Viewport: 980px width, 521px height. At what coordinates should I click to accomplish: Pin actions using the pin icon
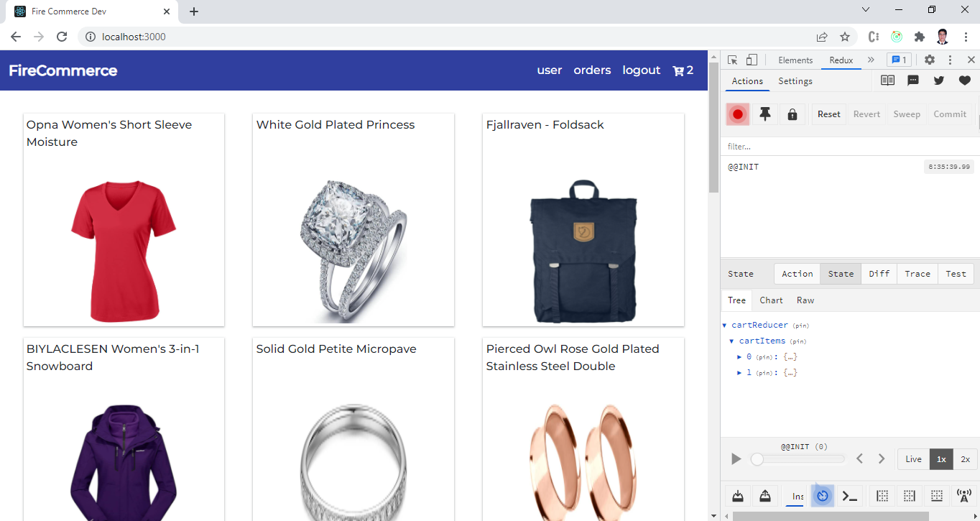click(x=764, y=114)
